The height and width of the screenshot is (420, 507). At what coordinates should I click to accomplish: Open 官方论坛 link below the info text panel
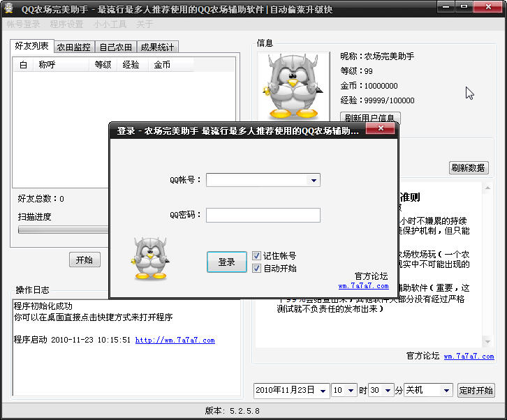[x=469, y=357]
